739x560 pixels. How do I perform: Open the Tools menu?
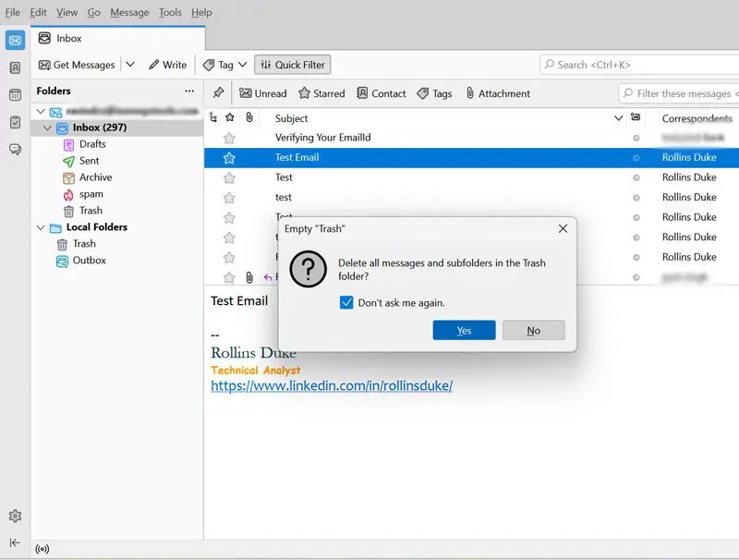tap(170, 12)
